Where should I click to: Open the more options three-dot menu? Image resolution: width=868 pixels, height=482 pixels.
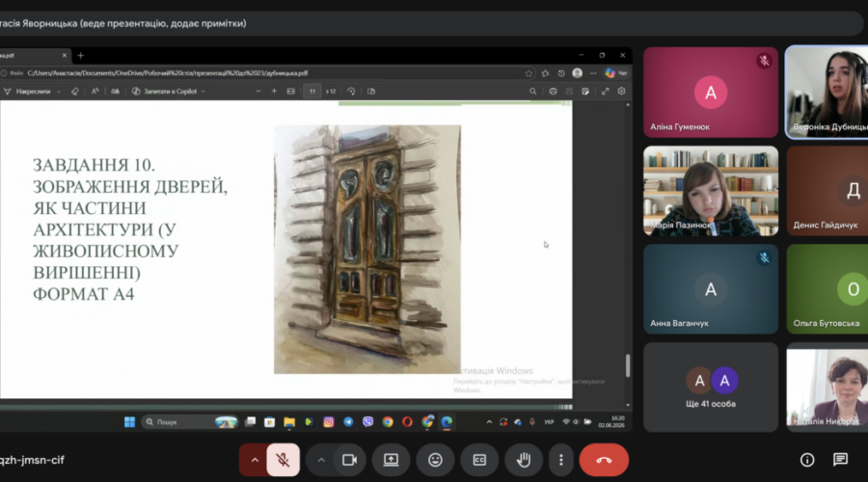tap(560, 460)
